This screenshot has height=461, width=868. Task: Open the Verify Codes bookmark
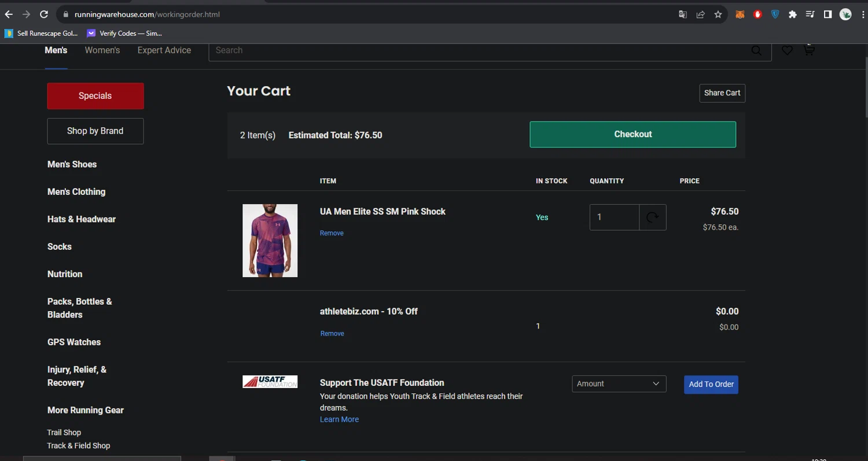(x=124, y=34)
